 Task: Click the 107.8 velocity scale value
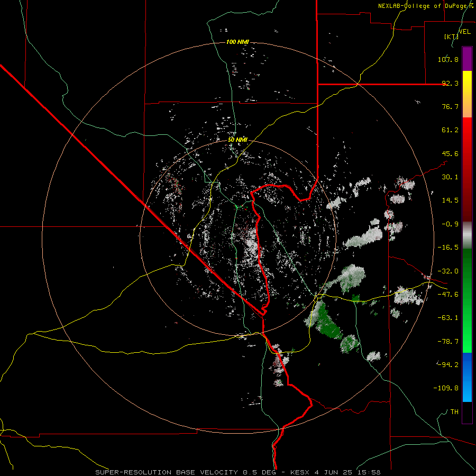coord(448,59)
